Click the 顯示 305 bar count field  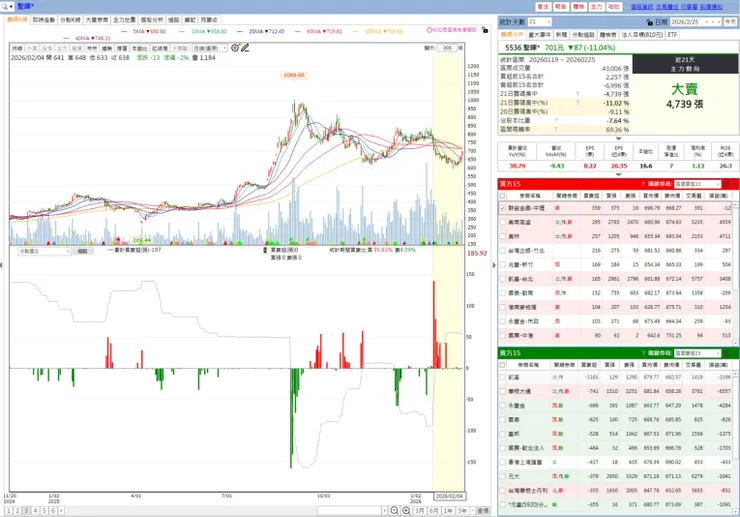(x=448, y=48)
